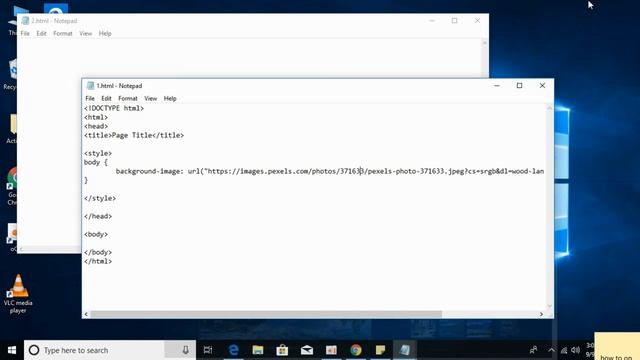Select VLC media player desktop shortcut
Screen dimensions: 640x360
click(x=18, y=294)
